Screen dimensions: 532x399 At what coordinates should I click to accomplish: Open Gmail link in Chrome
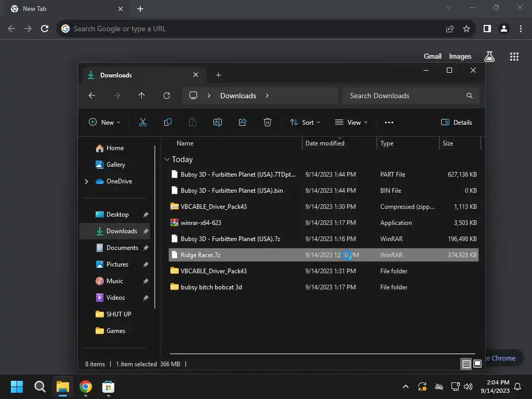tap(433, 56)
